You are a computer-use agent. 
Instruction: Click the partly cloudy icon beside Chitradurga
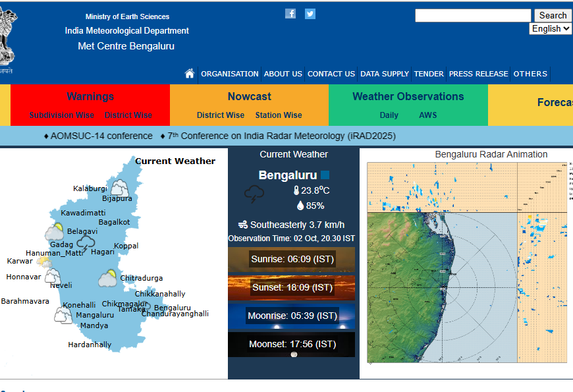pos(108,279)
